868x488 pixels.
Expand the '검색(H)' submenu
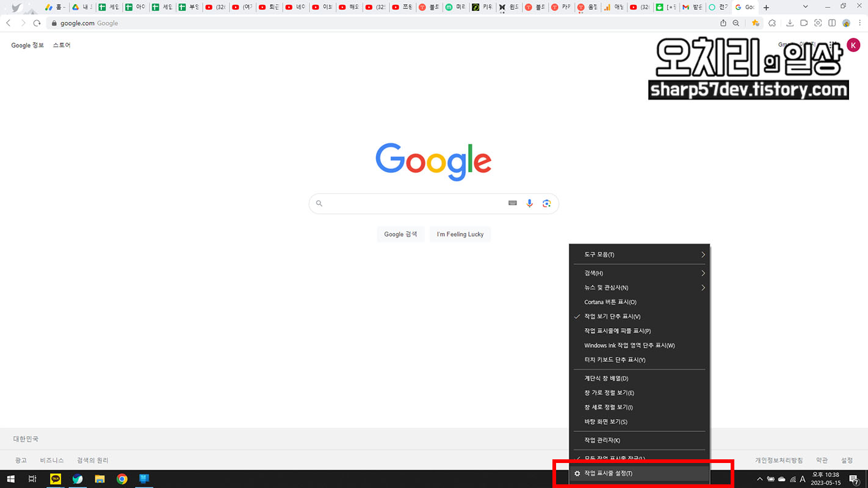(x=639, y=273)
